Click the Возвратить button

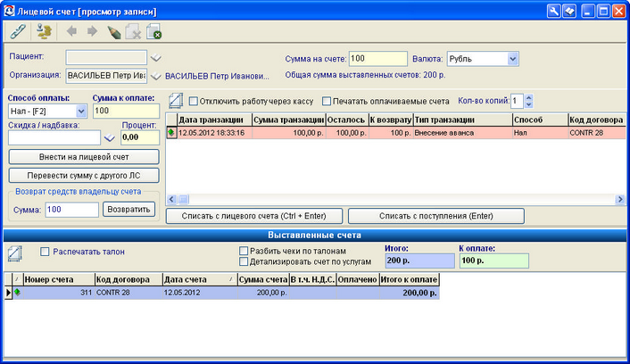tap(128, 210)
